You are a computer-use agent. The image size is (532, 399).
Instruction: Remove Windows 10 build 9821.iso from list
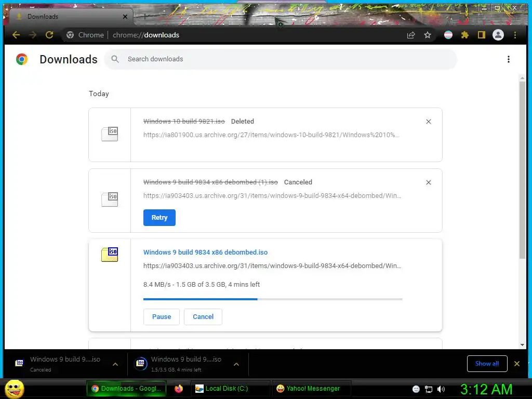coord(429,122)
